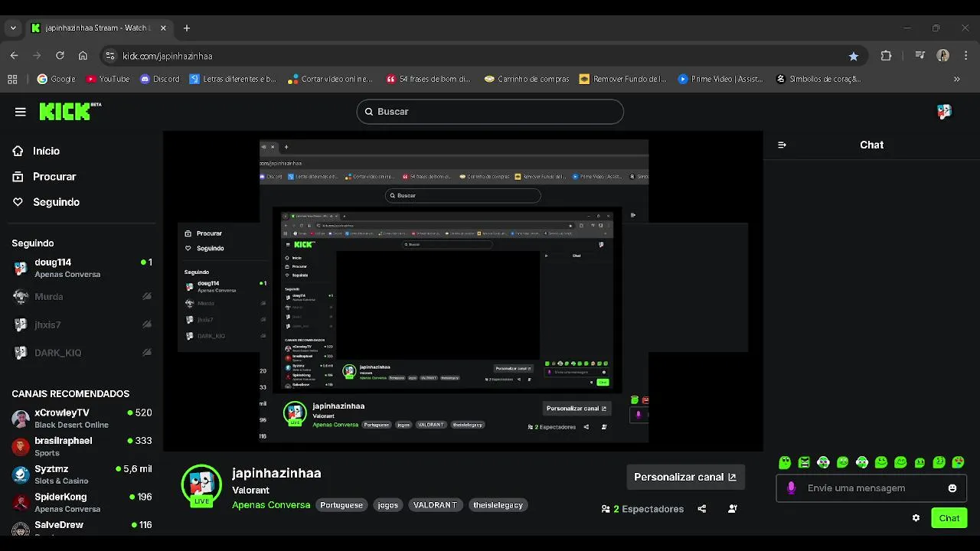Open the Chrome apps grid icon

click(x=12, y=79)
